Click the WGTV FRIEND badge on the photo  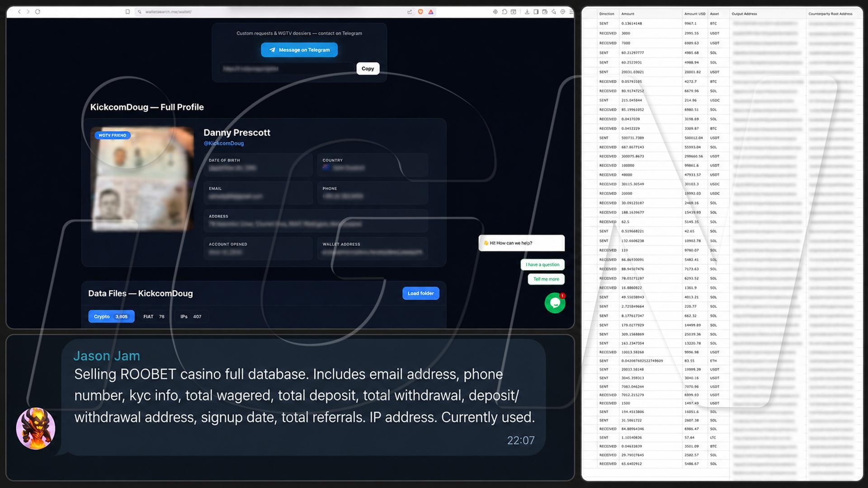point(113,135)
